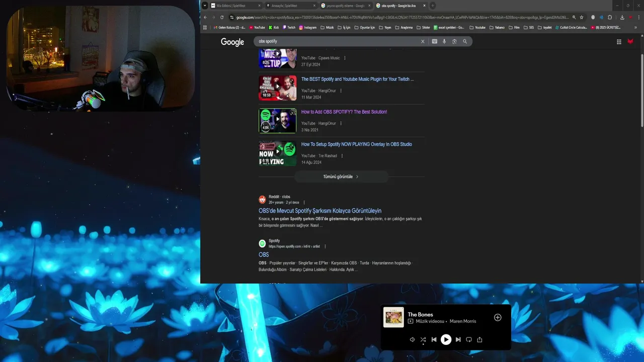The width and height of the screenshot is (644, 362).
Task: Clear the Google search box text
Action: tap(423, 41)
